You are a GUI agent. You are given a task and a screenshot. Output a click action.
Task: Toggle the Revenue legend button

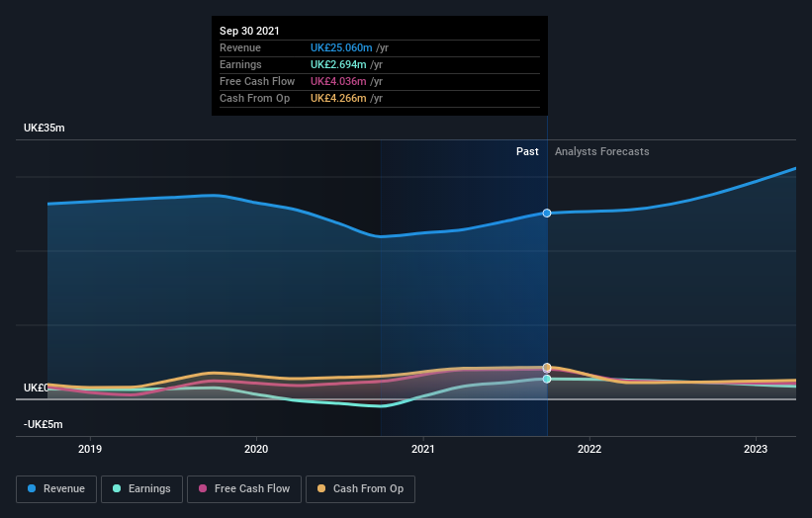[x=56, y=489]
